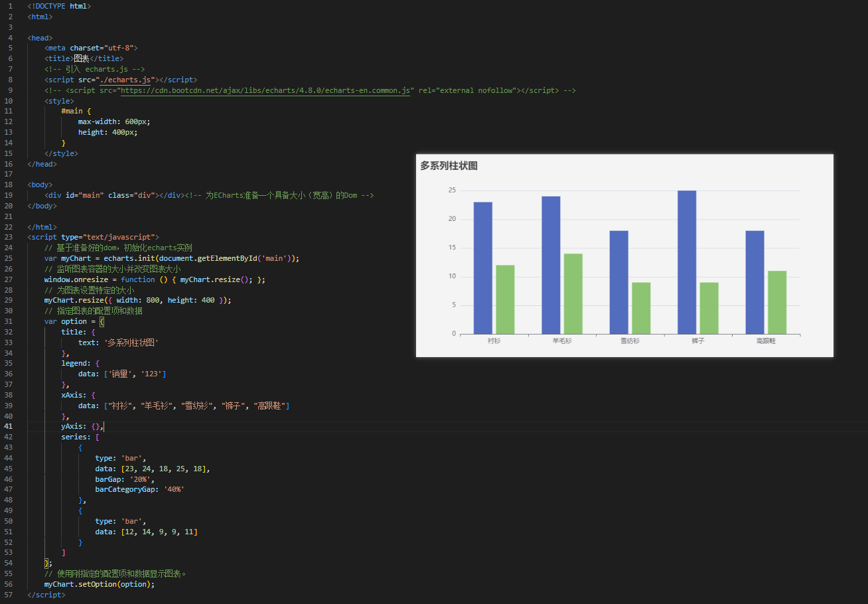The height and width of the screenshot is (604, 868).
Task: Click the <meta charset="utf-8"> tag
Action: (91, 48)
